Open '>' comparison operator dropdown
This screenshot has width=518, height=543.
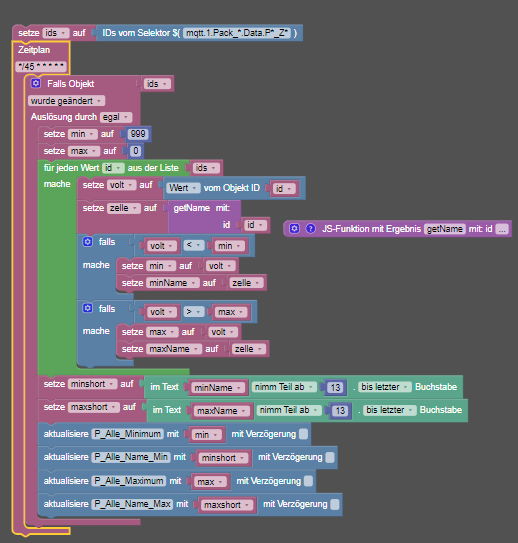pos(193,311)
